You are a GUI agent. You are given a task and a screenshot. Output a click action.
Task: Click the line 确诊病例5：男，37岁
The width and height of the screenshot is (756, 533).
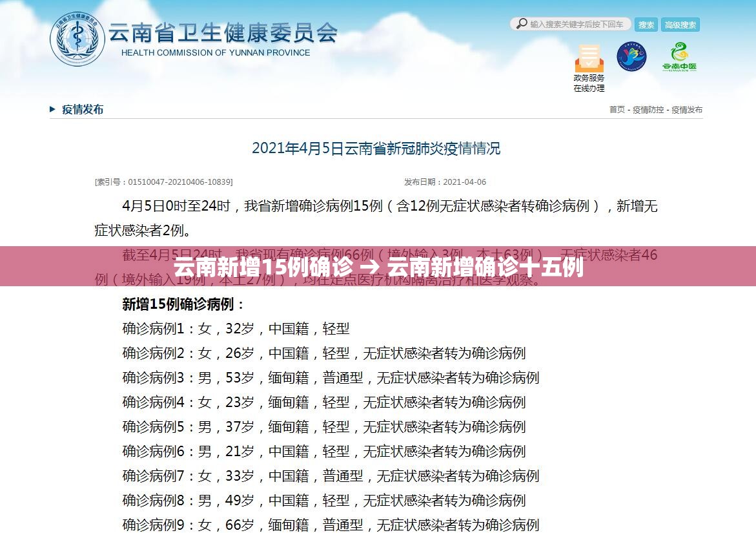point(324,427)
